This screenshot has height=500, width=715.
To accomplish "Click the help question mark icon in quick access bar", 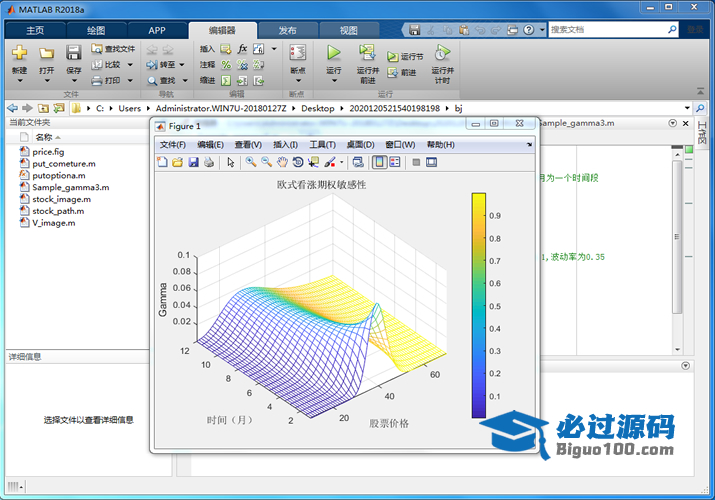I will [528, 30].
